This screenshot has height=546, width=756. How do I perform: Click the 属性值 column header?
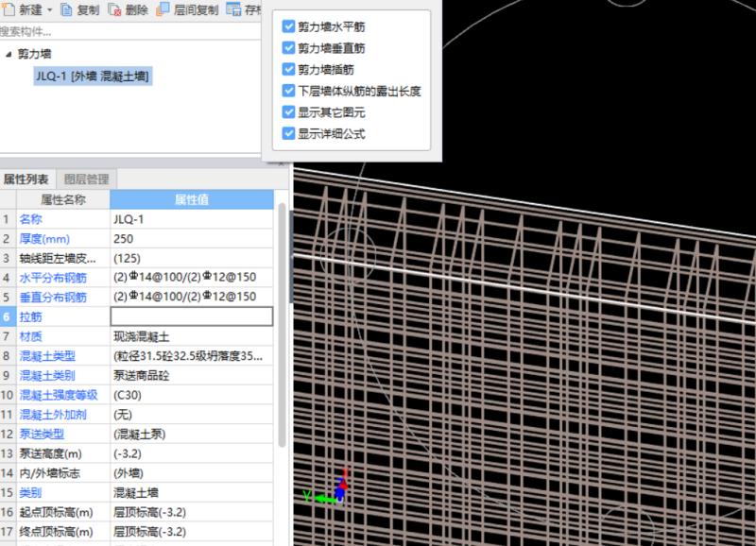192,199
